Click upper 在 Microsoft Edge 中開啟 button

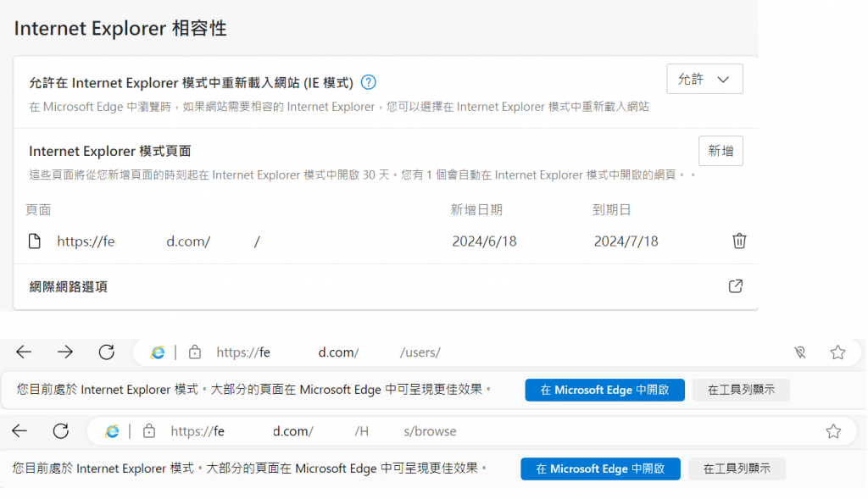[x=604, y=390]
